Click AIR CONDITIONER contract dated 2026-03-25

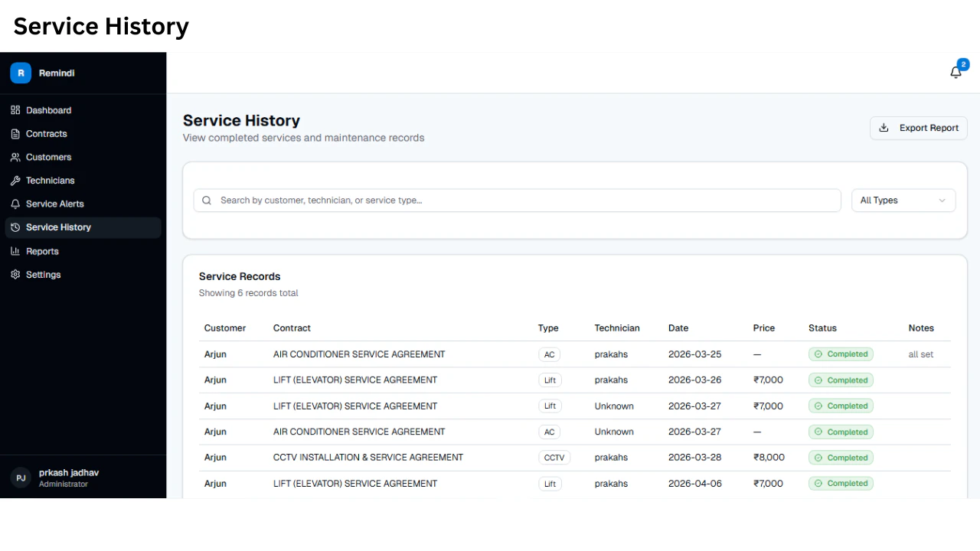pos(359,354)
